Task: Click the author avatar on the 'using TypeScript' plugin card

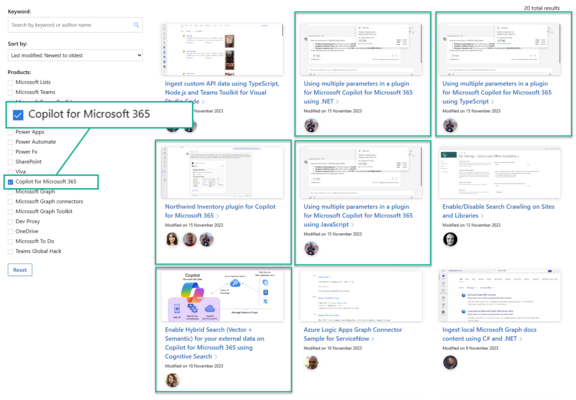Action: coord(450,126)
